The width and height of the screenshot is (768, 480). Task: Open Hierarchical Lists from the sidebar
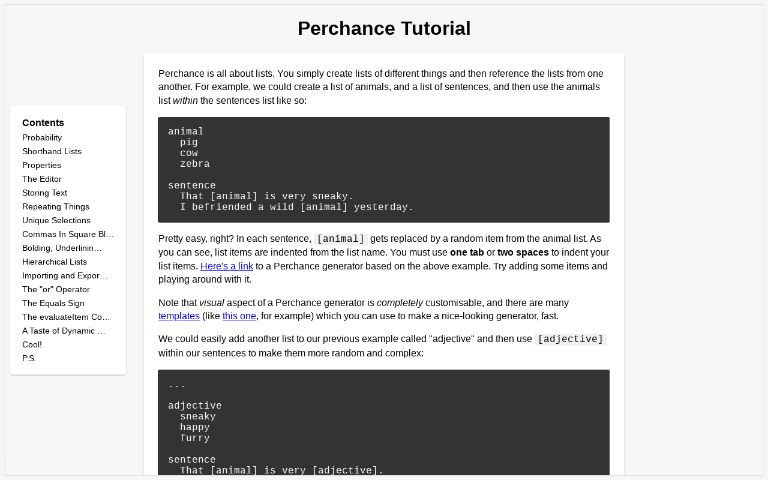(x=54, y=262)
